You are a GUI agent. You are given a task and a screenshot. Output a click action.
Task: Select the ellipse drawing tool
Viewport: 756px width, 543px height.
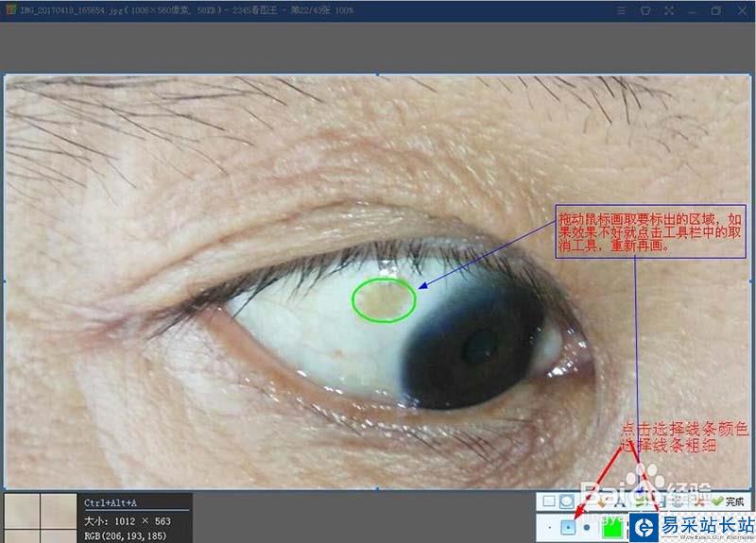point(566,501)
